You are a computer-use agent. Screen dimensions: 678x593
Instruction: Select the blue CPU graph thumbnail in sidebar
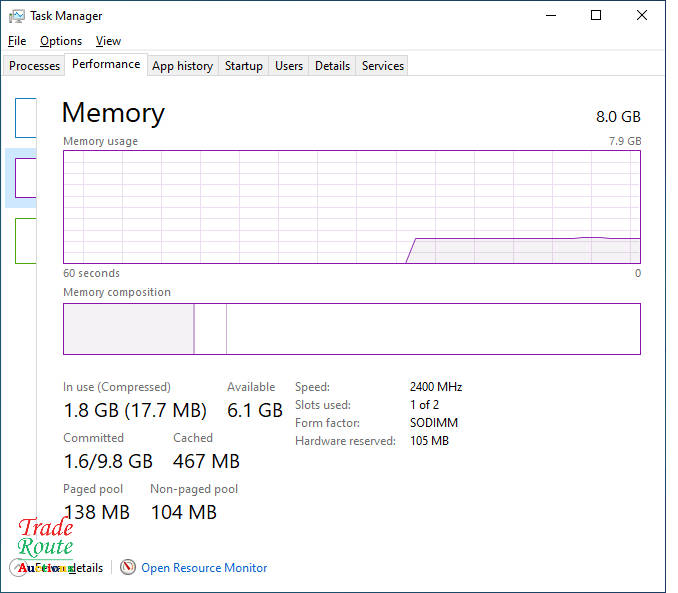tap(25, 118)
